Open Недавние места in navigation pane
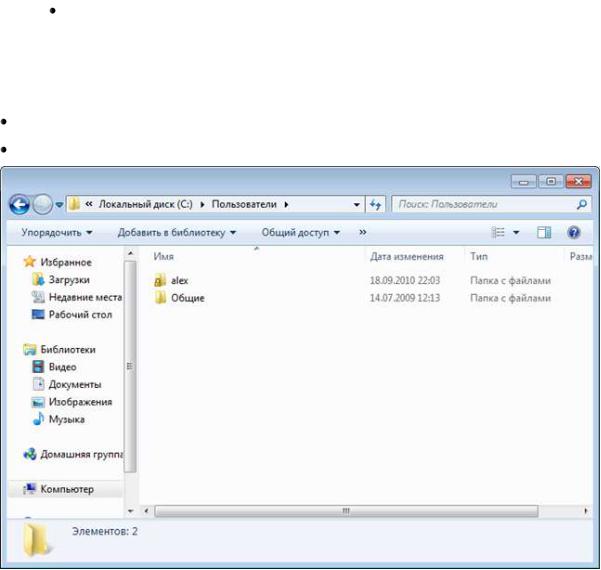 tap(85, 297)
